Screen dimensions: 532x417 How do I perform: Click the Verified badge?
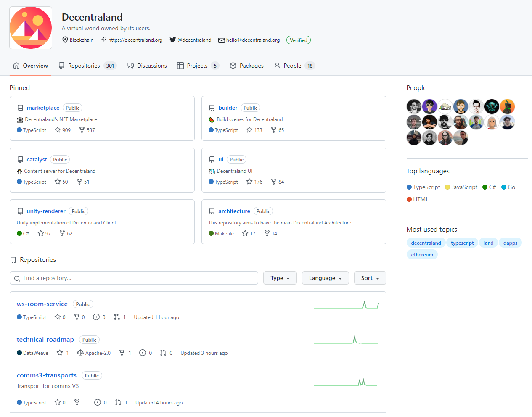click(x=299, y=40)
